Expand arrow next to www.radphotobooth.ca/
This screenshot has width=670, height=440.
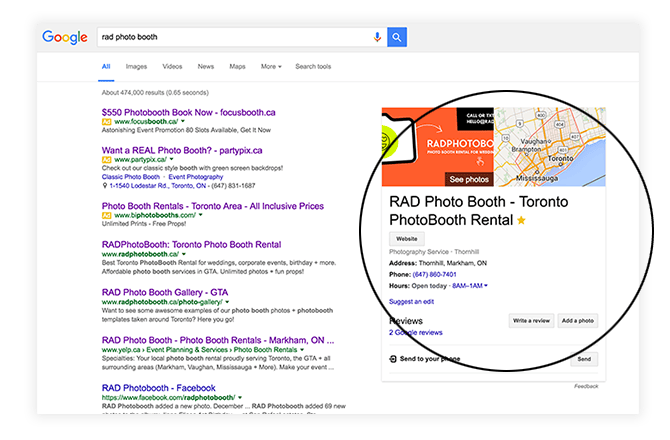coord(184,254)
